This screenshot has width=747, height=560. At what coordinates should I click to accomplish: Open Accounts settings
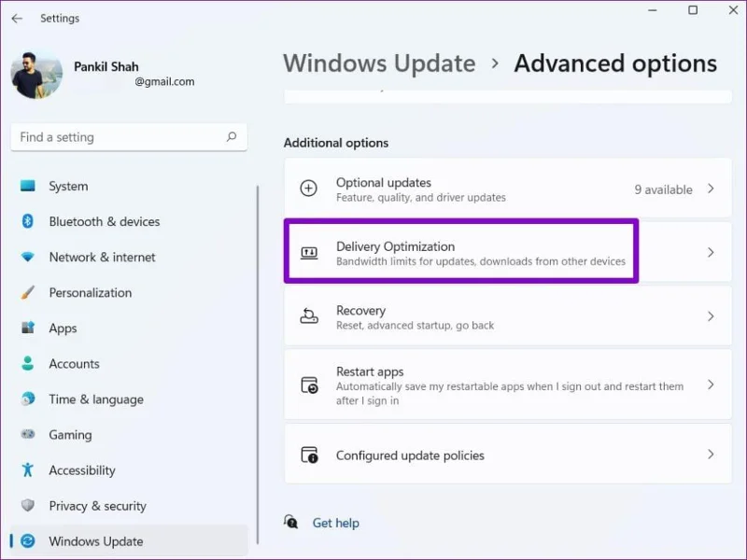[x=74, y=364]
